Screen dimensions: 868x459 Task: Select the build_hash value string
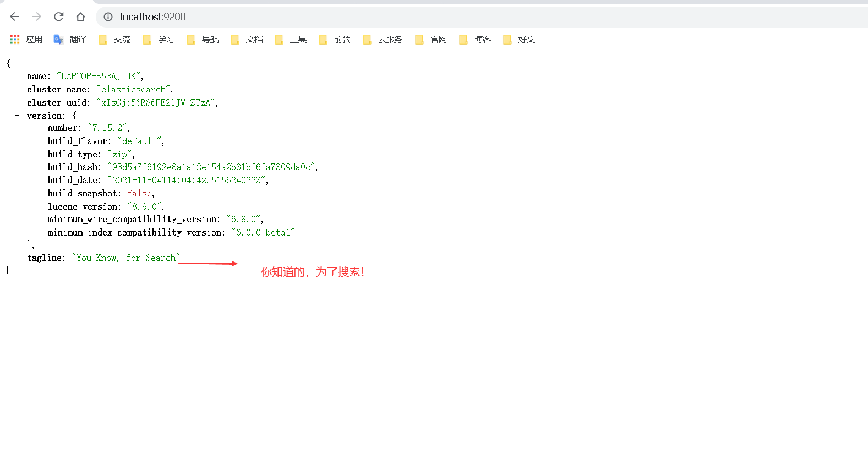[211, 167]
